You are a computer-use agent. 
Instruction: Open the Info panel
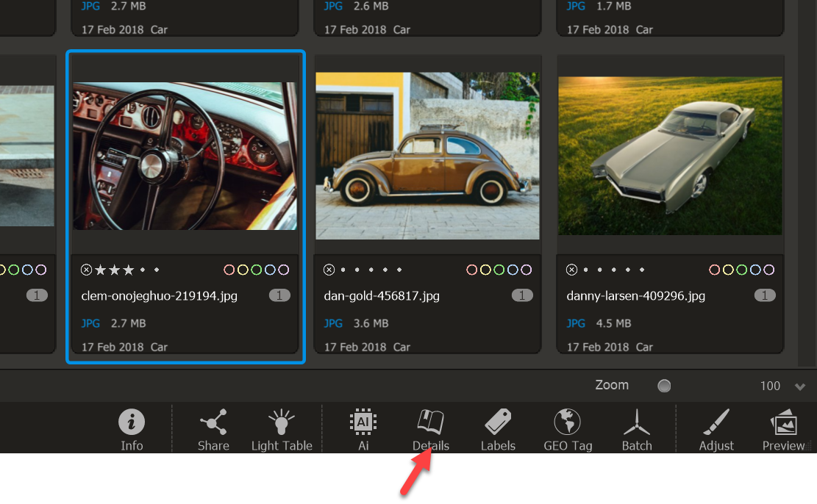click(132, 430)
